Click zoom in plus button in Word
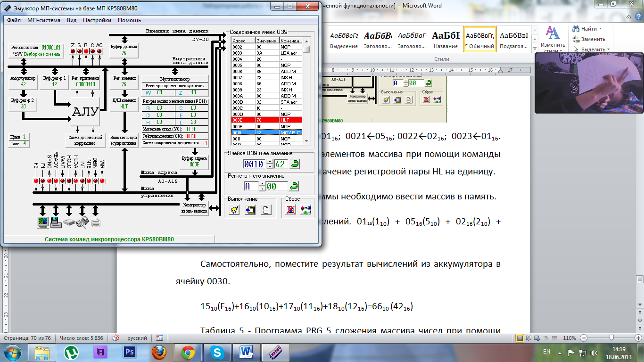644x362 pixels. coord(638,338)
